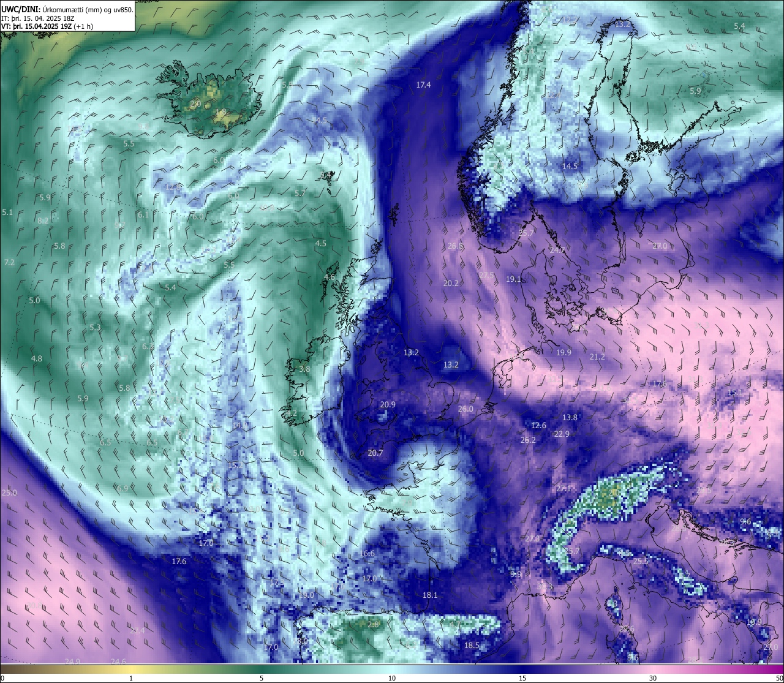
Task: Click the title text "UWC/DINI: Úrkomumætti (mm) og uv850."
Action: [67, 9]
